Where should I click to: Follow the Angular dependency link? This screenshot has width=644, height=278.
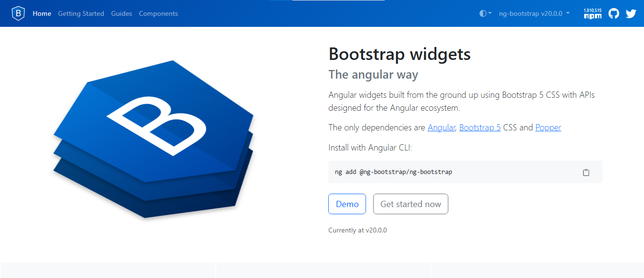[442, 127]
